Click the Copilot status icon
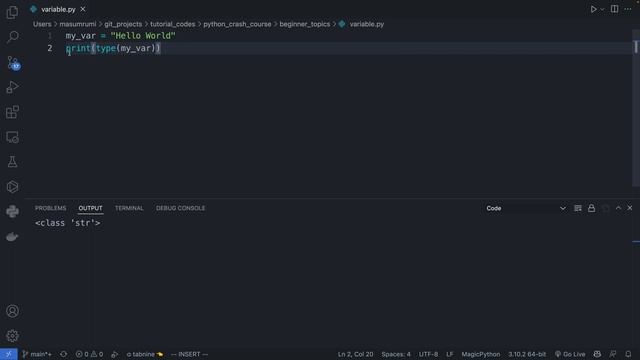Screen dimensions: 640x360 click(x=597, y=354)
